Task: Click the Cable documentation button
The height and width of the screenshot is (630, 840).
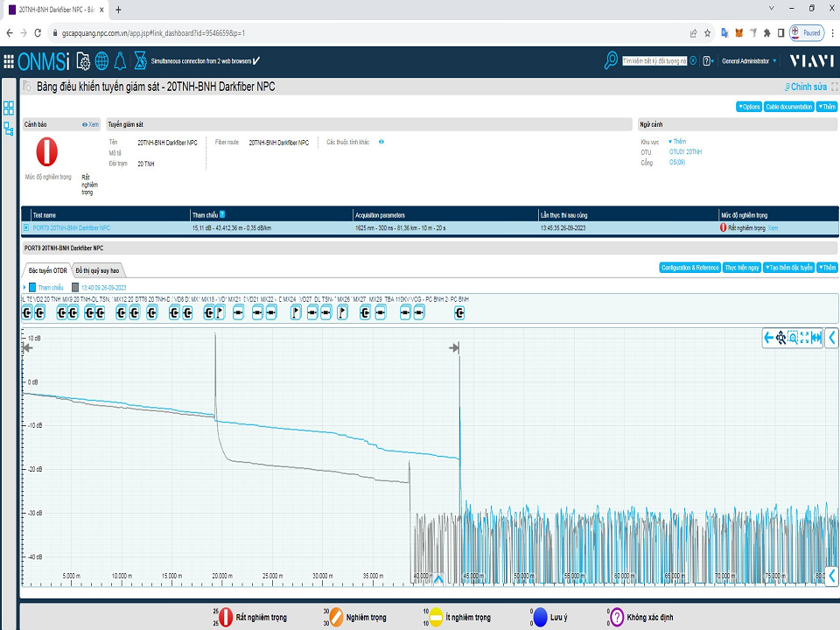Action: (788, 107)
